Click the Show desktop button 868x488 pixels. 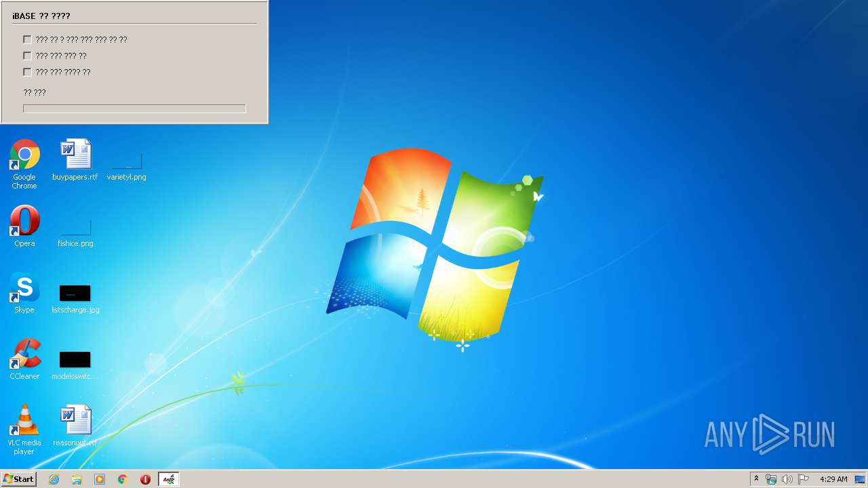tap(861, 479)
